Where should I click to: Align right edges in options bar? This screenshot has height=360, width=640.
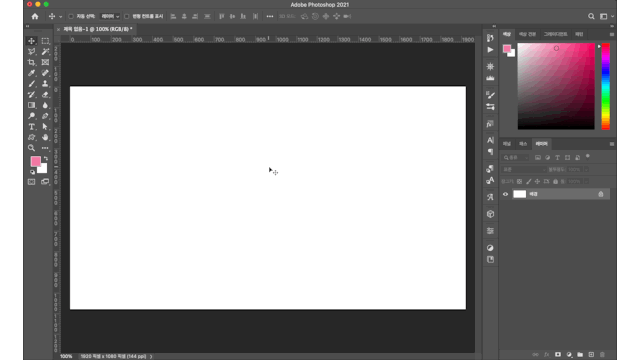click(195, 16)
